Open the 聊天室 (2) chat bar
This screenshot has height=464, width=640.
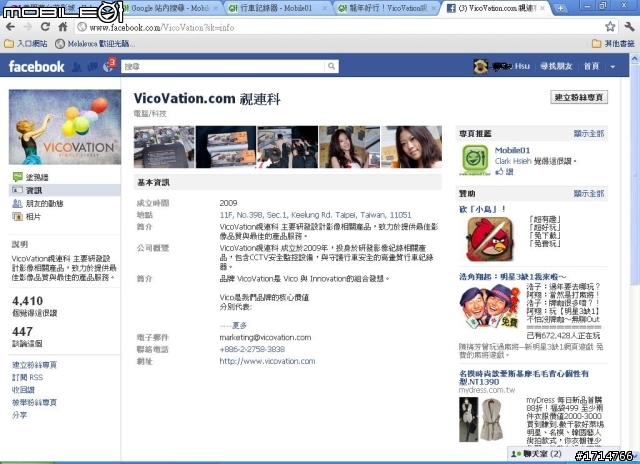563,453
